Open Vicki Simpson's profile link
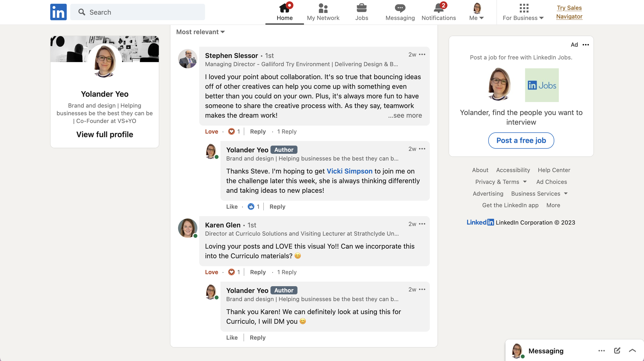The width and height of the screenshot is (644, 361). coord(349,171)
